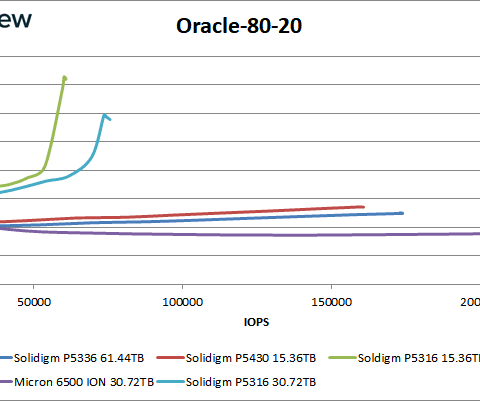Click the green P5316 15.36TB curve peak
Screen dimensions: 480x401
65,78
